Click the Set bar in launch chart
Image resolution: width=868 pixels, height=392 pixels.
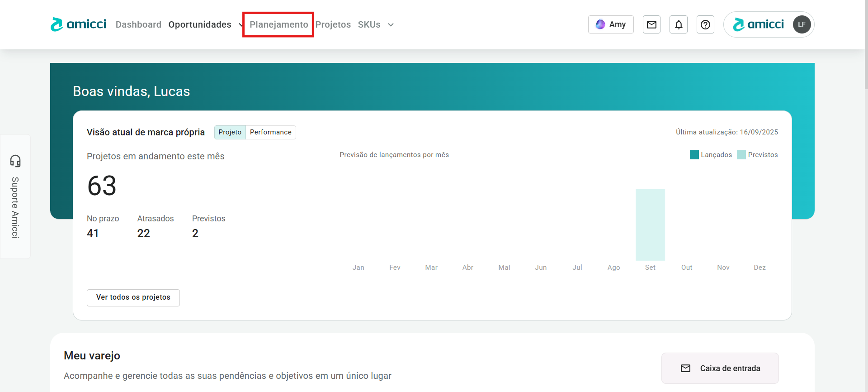tap(650, 225)
